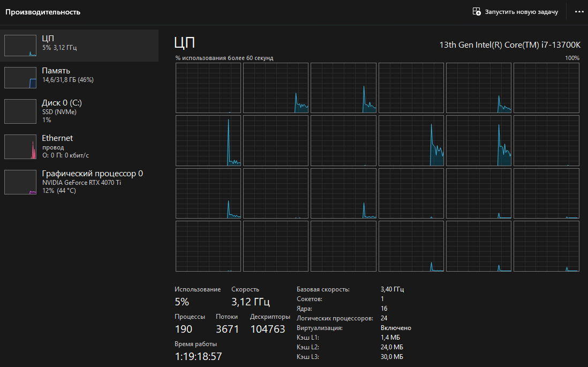Click the 3,12 ГГц speed value under Скорость
588x367 pixels.
pyautogui.click(x=251, y=302)
